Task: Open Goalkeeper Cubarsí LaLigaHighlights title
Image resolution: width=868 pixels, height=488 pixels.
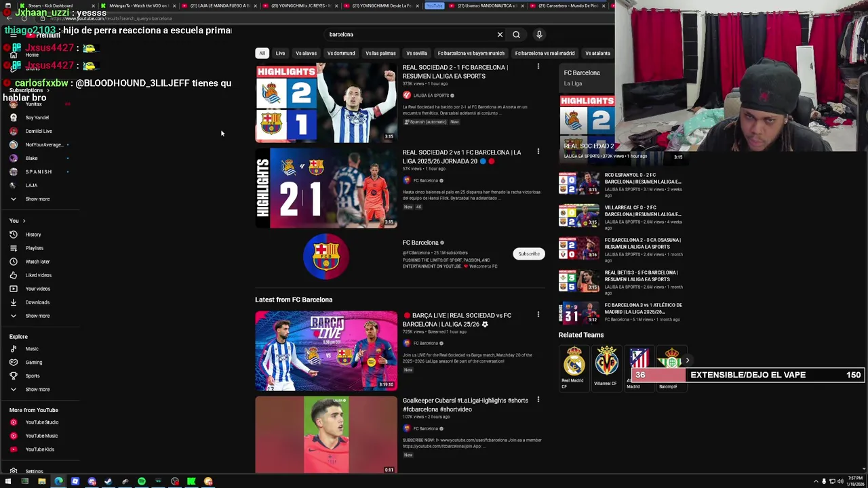Action: point(465,405)
